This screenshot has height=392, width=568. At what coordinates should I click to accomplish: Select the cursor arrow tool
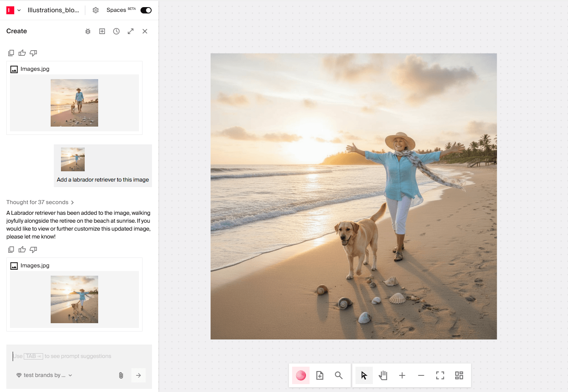[363, 375]
